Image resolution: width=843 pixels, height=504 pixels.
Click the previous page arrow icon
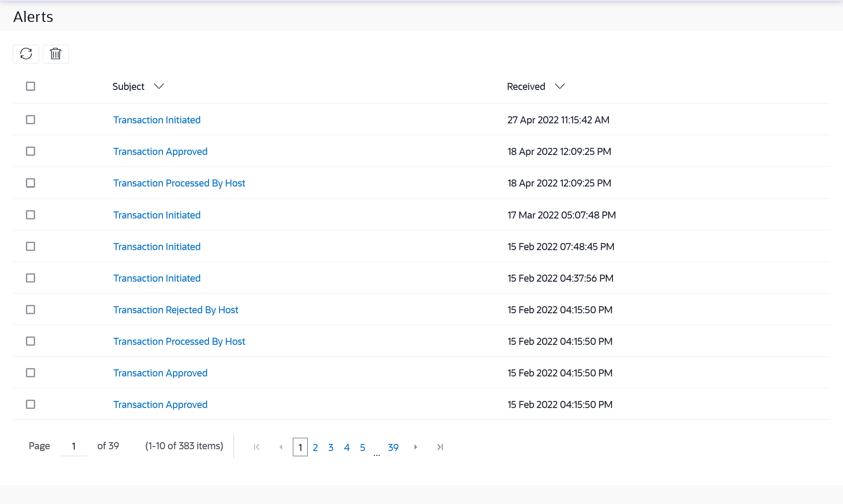click(281, 447)
